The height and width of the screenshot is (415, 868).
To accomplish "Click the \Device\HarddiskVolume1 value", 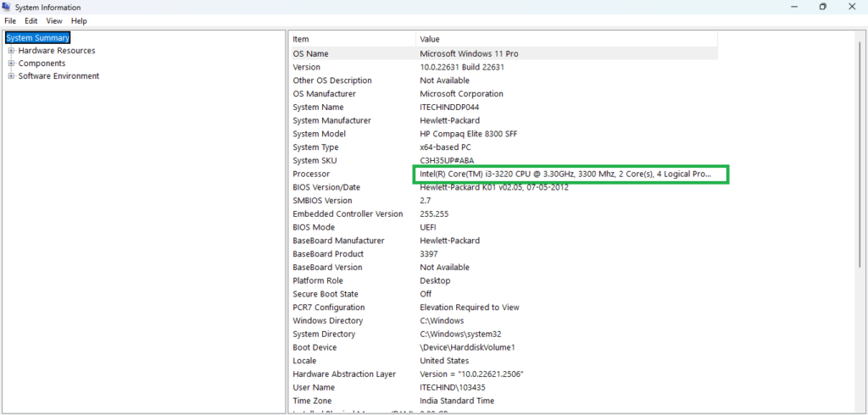I will (x=468, y=347).
